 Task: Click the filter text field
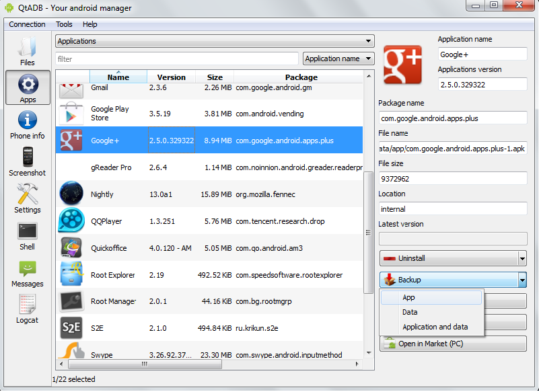tap(177, 58)
